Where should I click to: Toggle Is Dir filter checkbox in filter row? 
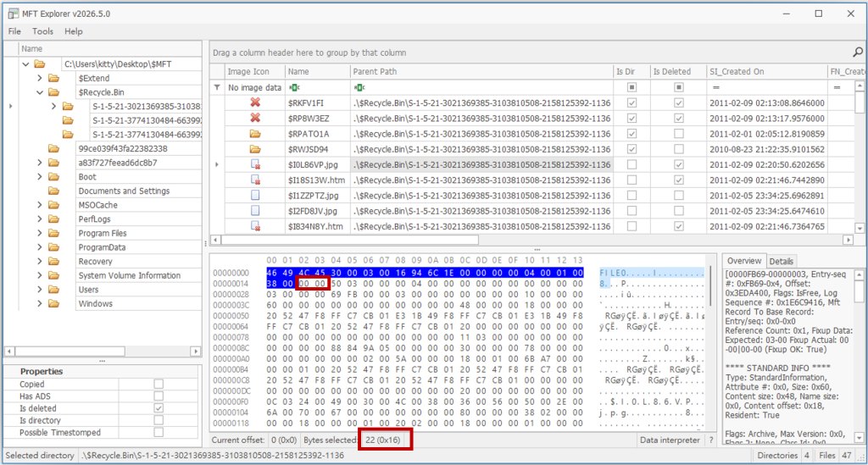[x=632, y=87]
